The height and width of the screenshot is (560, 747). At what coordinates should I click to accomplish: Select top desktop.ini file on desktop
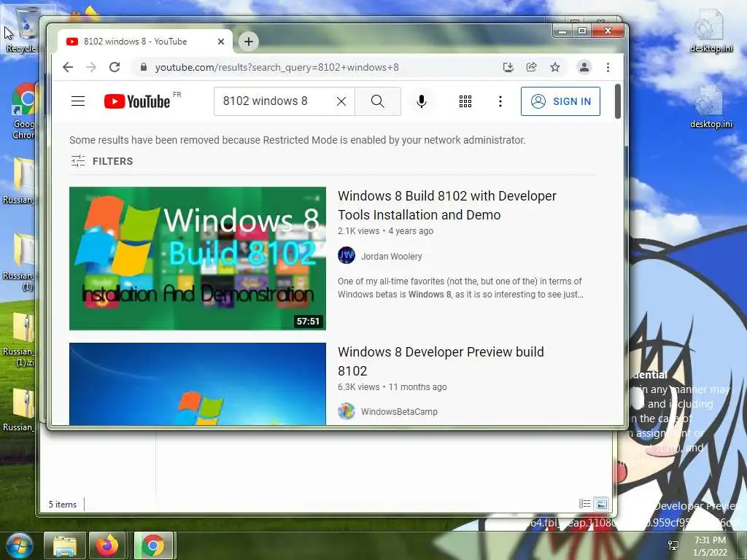point(711,29)
